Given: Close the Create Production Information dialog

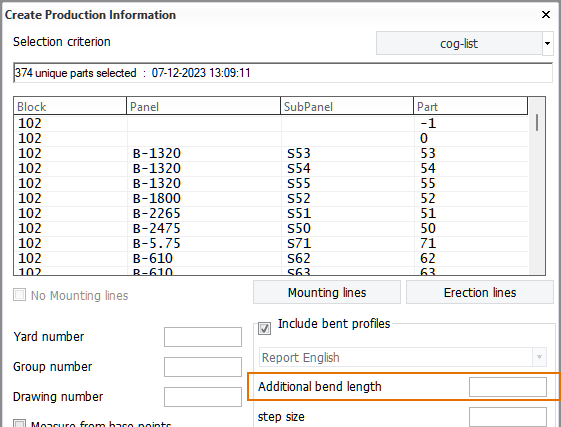Looking at the screenshot, I should [546, 15].
